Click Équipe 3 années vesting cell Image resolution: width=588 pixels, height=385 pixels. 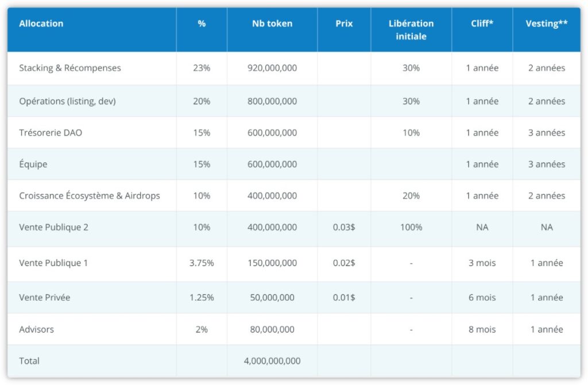point(547,164)
